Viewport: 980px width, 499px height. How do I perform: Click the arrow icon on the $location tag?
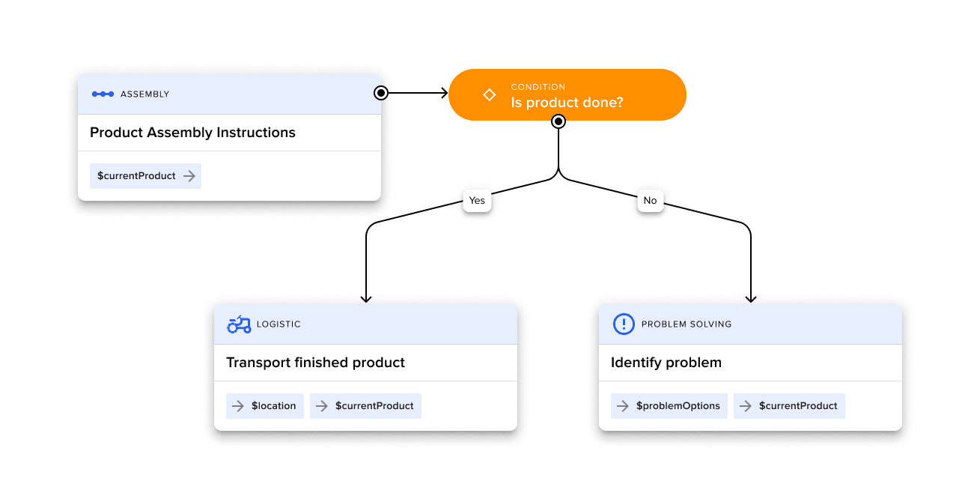tap(239, 405)
